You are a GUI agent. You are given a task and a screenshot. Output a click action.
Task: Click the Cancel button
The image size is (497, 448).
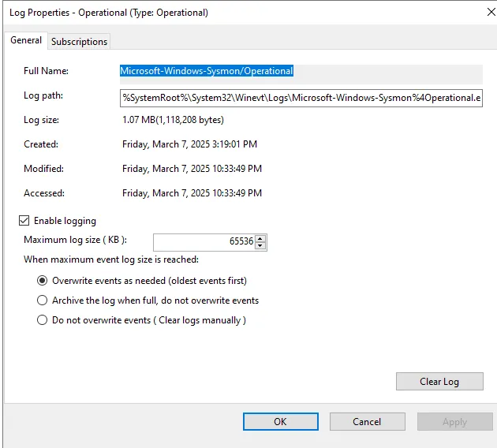367,422
